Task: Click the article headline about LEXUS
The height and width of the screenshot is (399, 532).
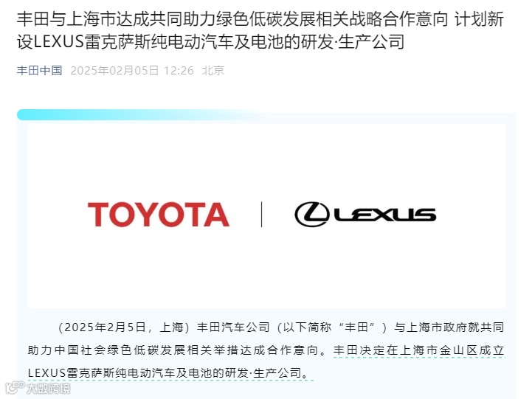Action: pyautogui.click(x=260, y=30)
